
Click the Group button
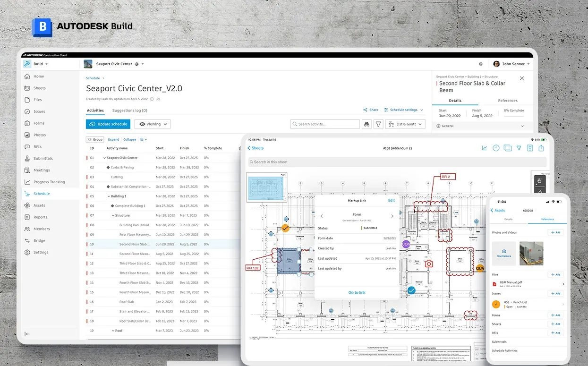click(x=94, y=139)
